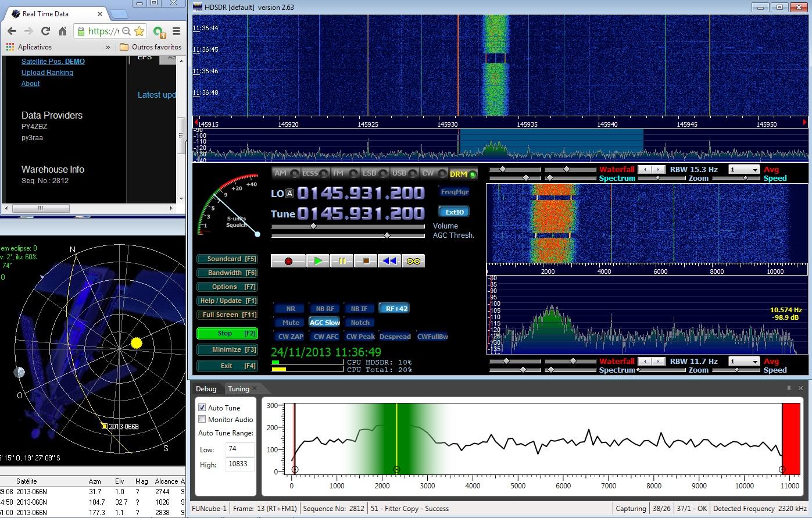
Task: Click Minimize [F3] button
Action: [227, 350]
